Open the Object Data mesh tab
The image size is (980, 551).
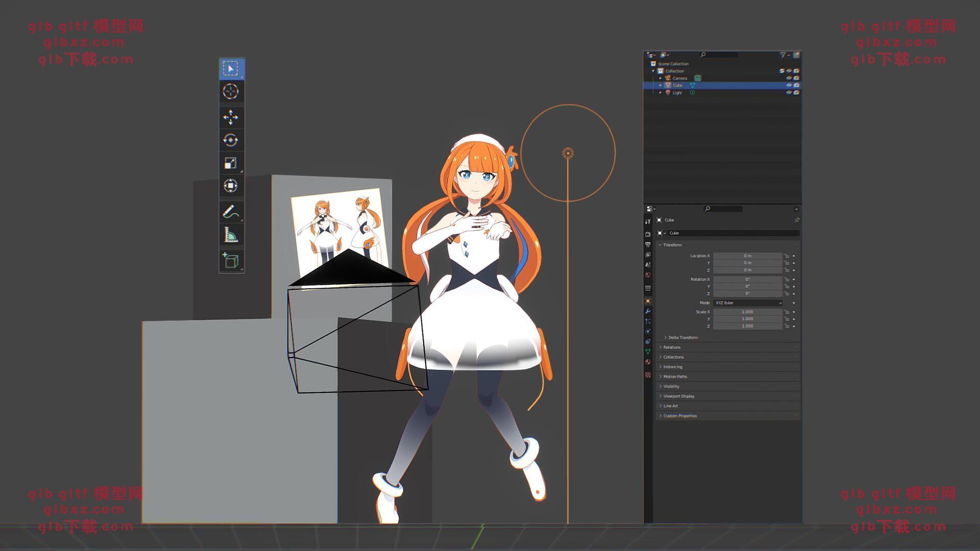click(648, 352)
